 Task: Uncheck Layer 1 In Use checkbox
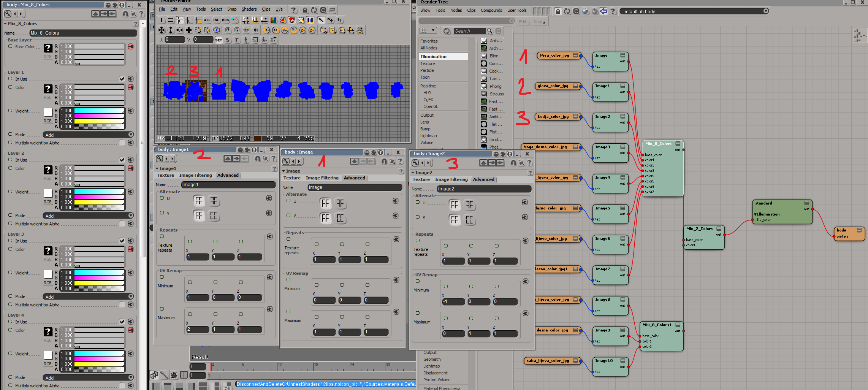[x=122, y=79]
